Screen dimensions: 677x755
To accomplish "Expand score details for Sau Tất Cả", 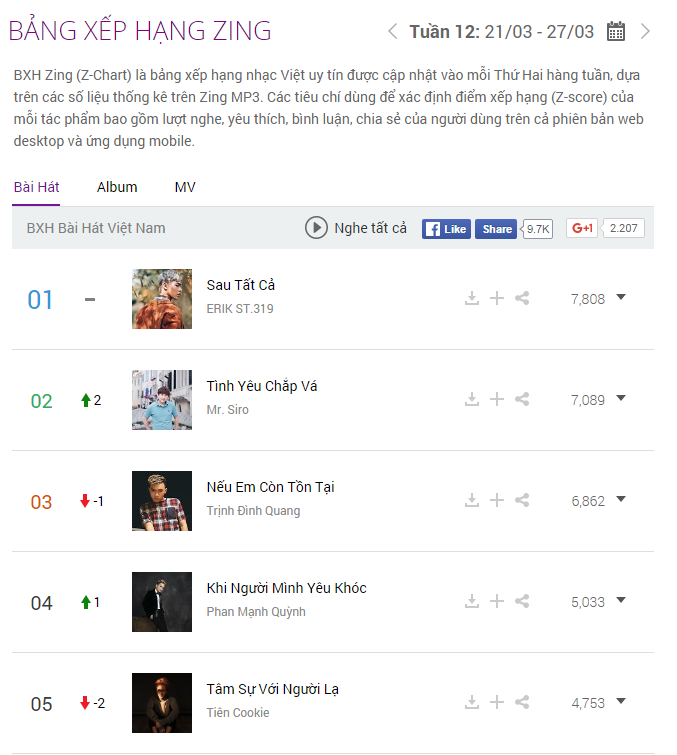I will point(621,298).
